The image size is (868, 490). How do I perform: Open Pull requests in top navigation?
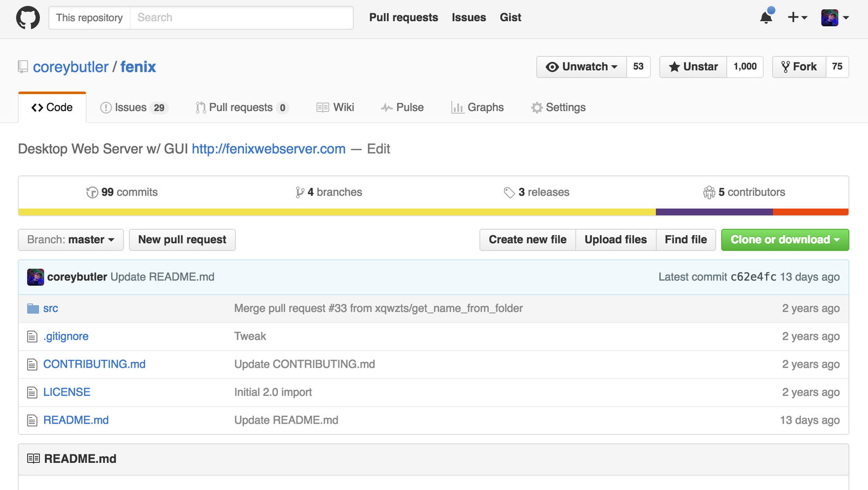(404, 17)
